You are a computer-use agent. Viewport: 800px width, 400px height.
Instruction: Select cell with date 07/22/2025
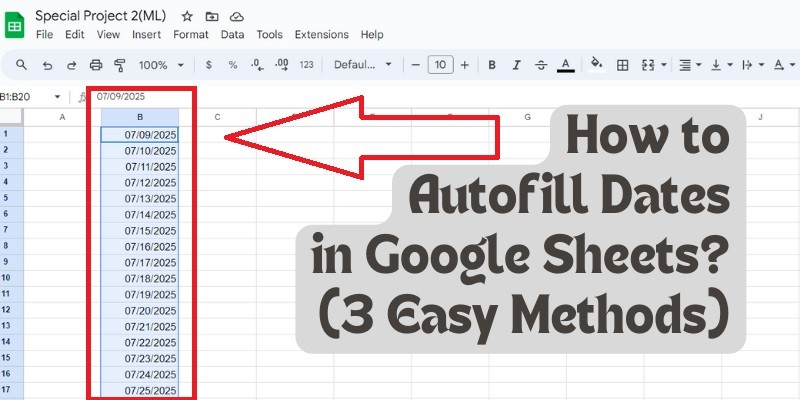pyautogui.click(x=140, y=342)
